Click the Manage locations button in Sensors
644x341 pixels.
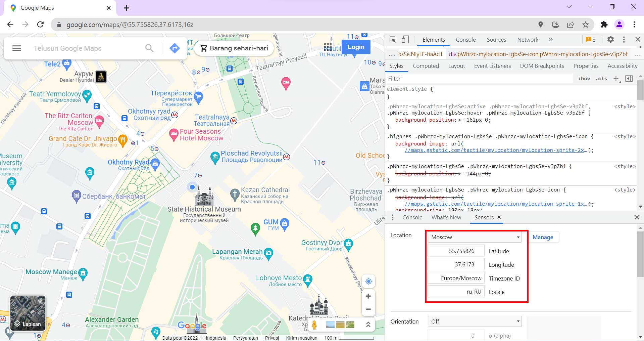[x=543, y=237]
